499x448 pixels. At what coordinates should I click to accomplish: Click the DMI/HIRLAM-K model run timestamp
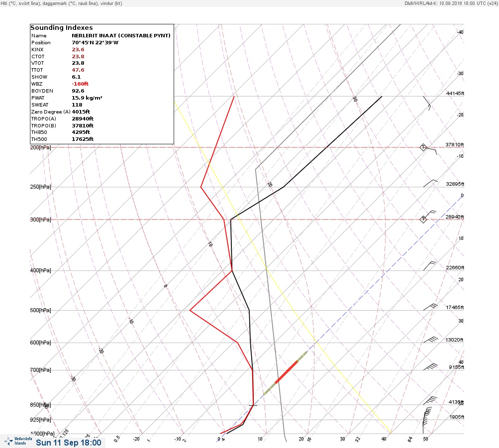pyautogui.click(x=451, y=3)
